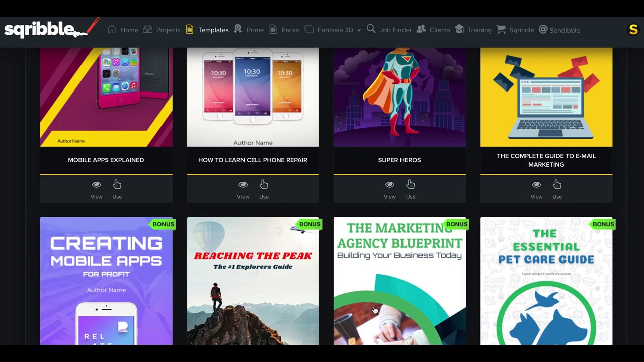Click hand icon under E-Mail Marketing guide

pyautogui.click(x=557, y=185)
